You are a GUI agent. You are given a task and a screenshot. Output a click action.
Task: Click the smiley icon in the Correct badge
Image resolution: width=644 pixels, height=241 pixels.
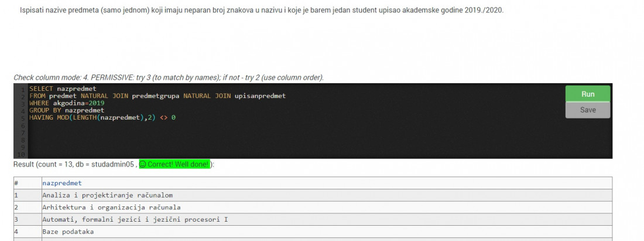[143, 165]
